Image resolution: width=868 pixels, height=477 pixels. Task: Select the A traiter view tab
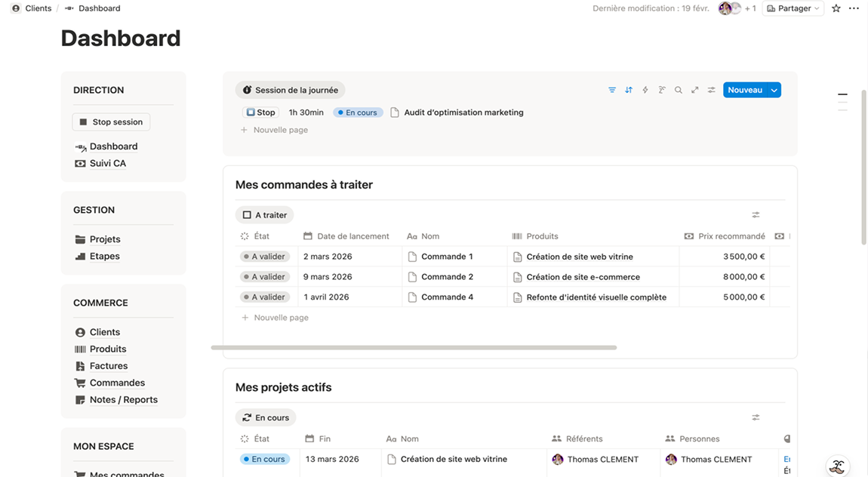(x=265, y=214)
